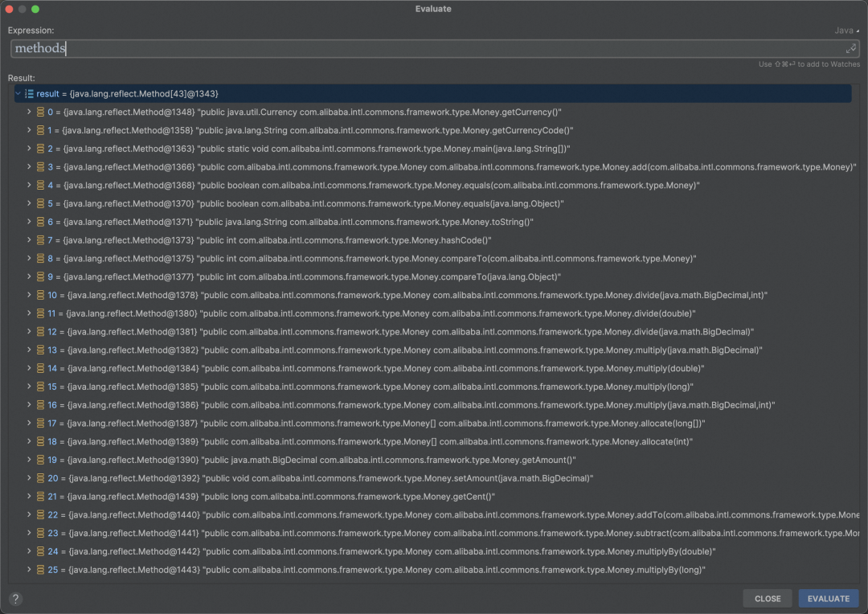Click object icon of element 19
The height and width of the screenshot is (614, 868).
pyautogui.click(x=40, y=460)
